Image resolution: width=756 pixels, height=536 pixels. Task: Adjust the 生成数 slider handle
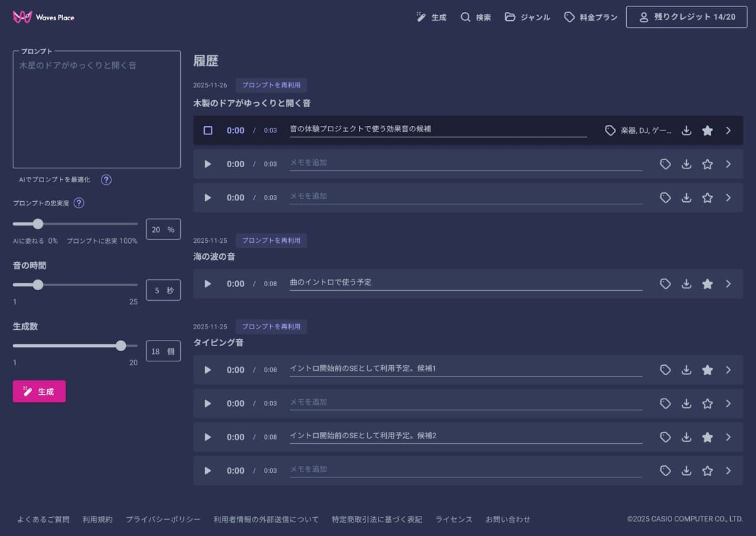coord(120,346)
